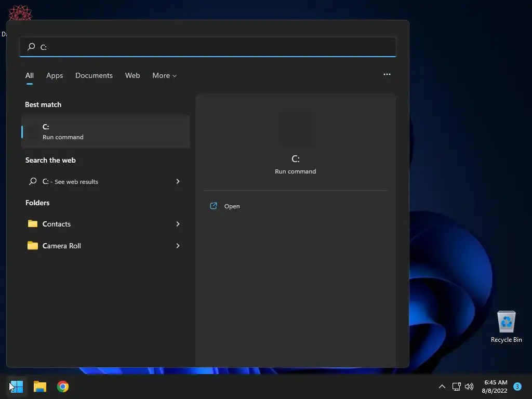Open the Contacts folder result

(105, 224)
